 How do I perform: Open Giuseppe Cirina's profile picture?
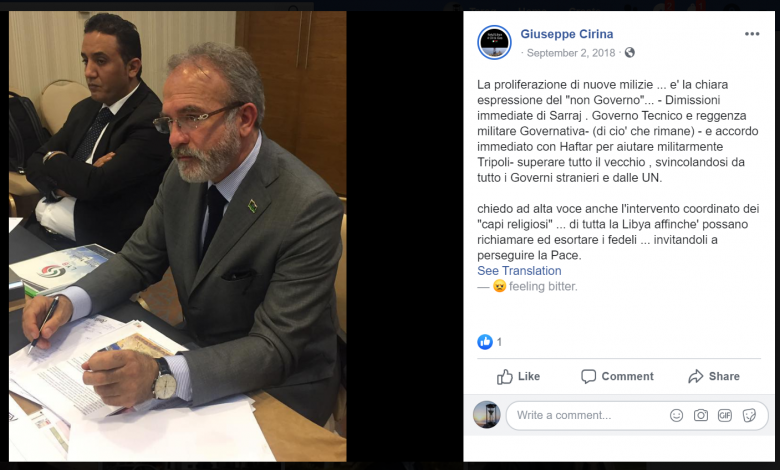pos(494,42)
